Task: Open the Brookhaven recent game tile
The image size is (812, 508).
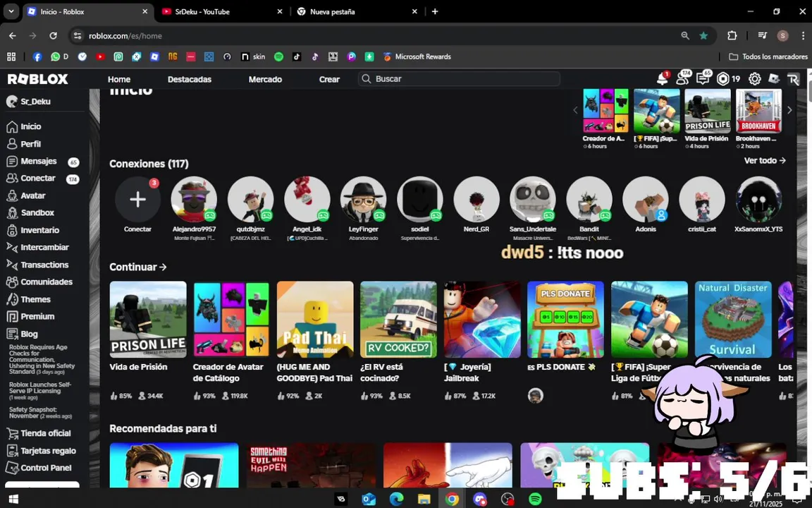Action: click(x=758, y=111)
